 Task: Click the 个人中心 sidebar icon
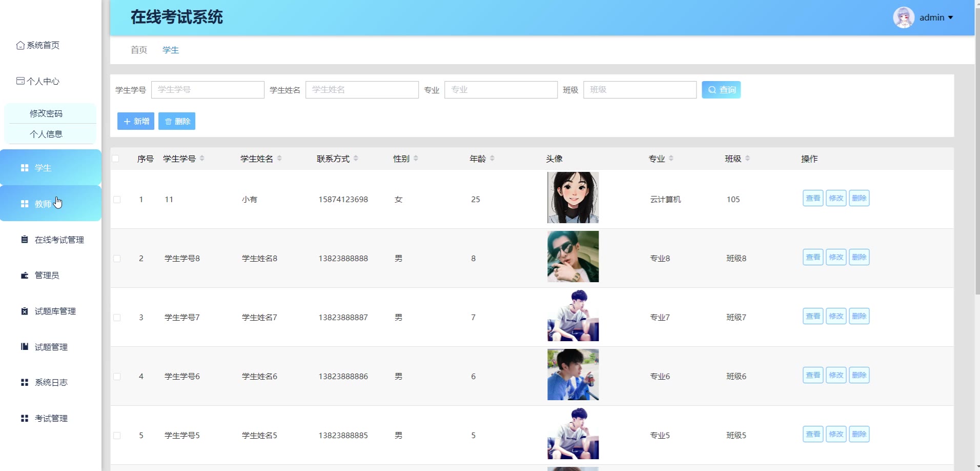point(21,81)
